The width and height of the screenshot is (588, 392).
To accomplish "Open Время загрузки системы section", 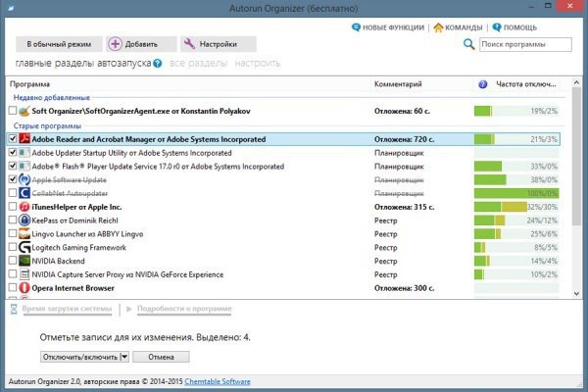I will coord(67,309).
